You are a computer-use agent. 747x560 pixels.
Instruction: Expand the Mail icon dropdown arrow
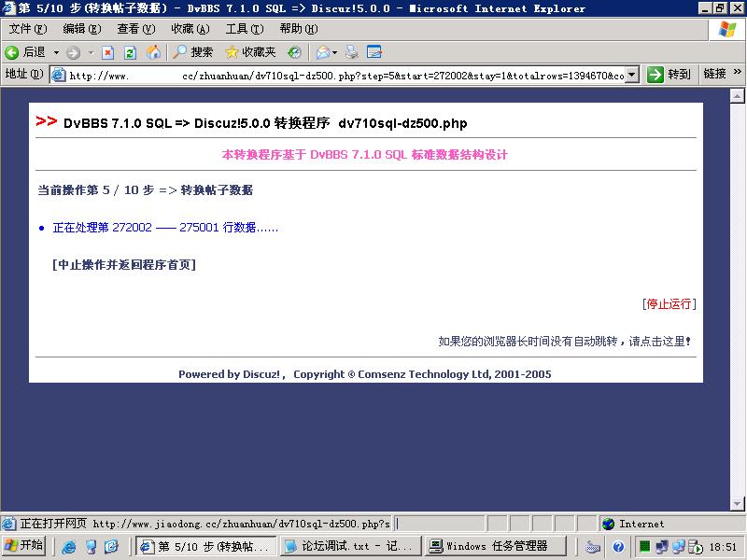(x=335, y=52)
